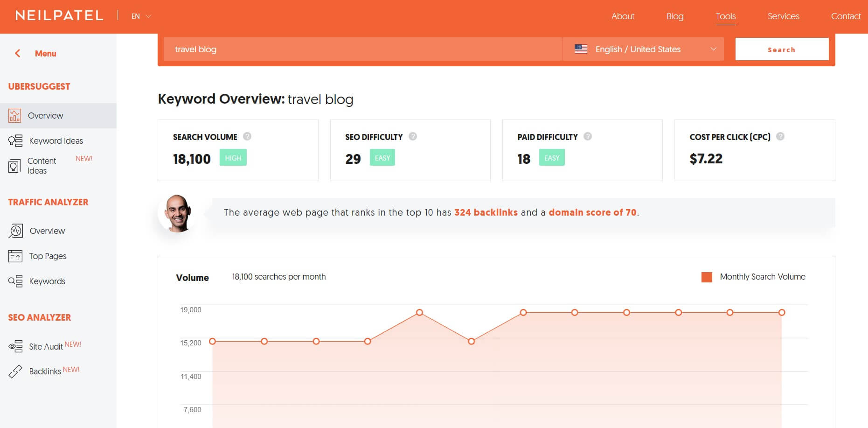Click the Backlinks chain icon
The image size is (868, 428).
click(15, 372)
